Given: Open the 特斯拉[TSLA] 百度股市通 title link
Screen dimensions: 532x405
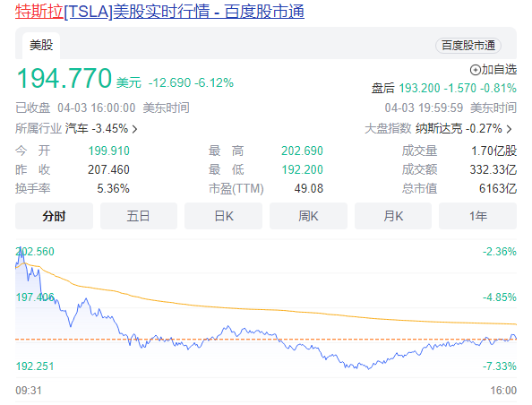Looking at the screenshot, I should pos(159,12).
